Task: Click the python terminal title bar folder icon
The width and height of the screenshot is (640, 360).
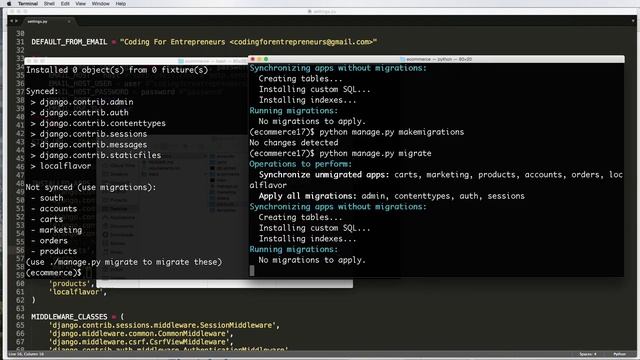Action: 402,59
